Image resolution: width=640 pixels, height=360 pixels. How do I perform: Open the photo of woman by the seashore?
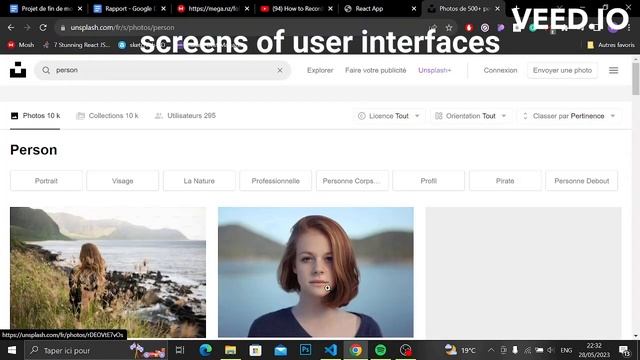108,272
